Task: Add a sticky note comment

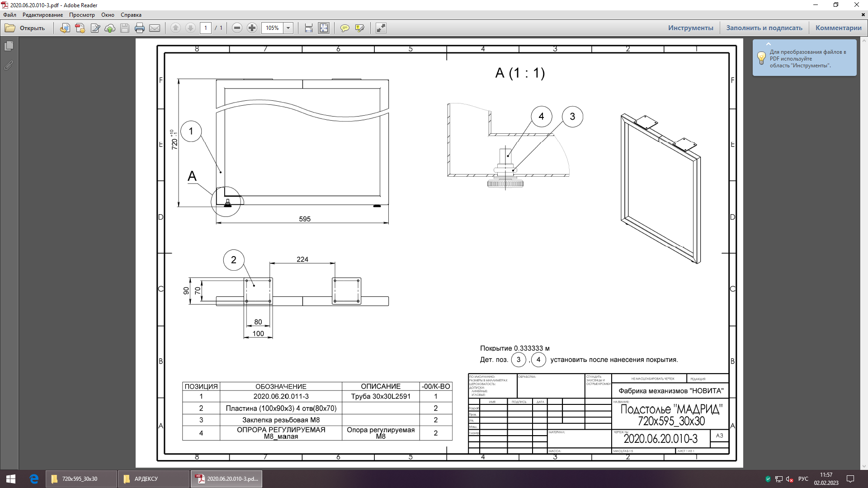Action: [x=344, y=28]
